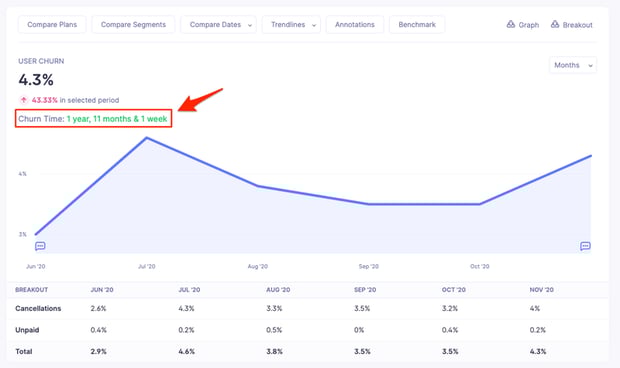Click Cancellations value 3.3% for Aug '20
Viewport: 620px width, 368px height.
click(x=274, y=308)
